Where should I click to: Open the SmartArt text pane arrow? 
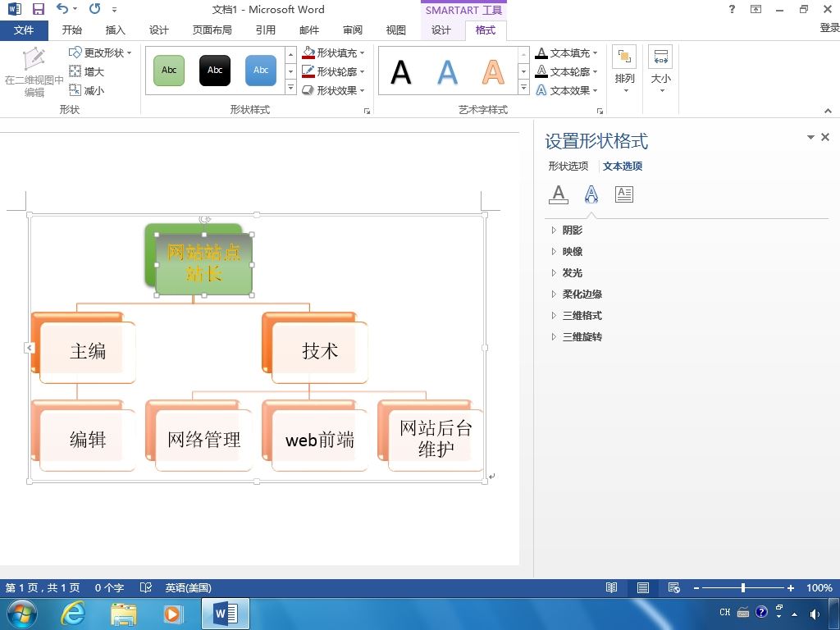coord(30,348)
